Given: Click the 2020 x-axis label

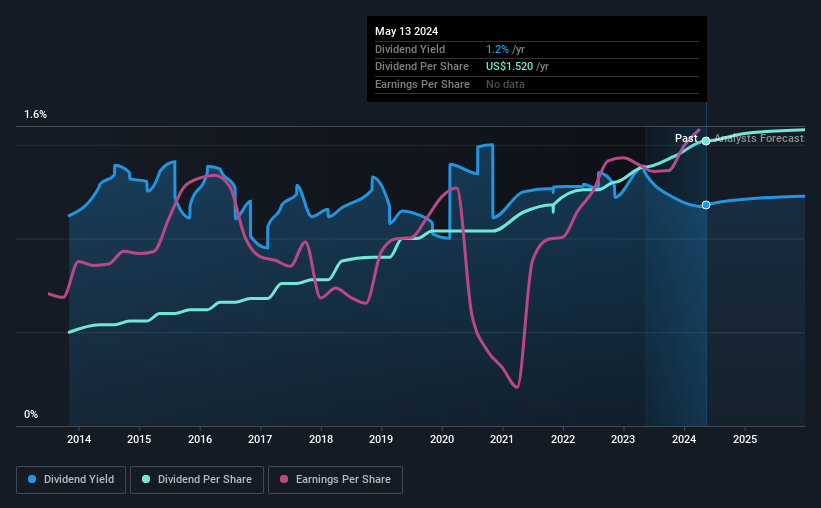Looking at the screenshot, I should point(442,439).
